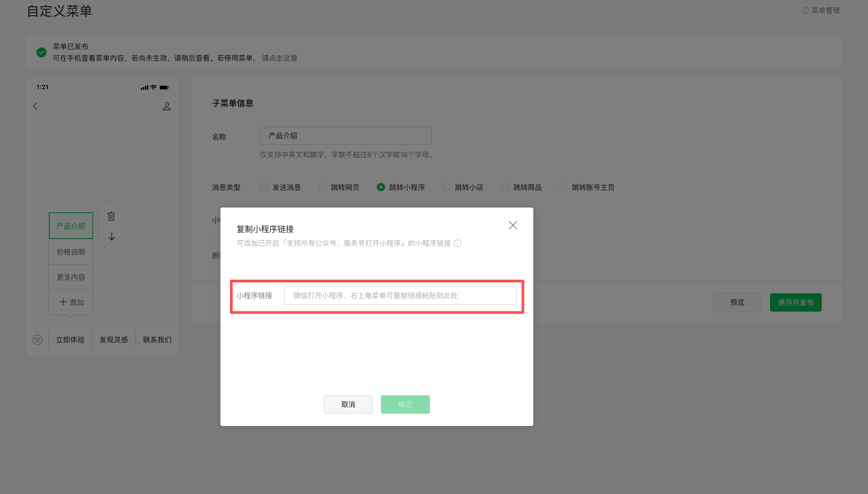The height and width of the screenshot is (494, 868).
Task: Click the 取消 button in the dialog
Action: (x=348, y=404)
